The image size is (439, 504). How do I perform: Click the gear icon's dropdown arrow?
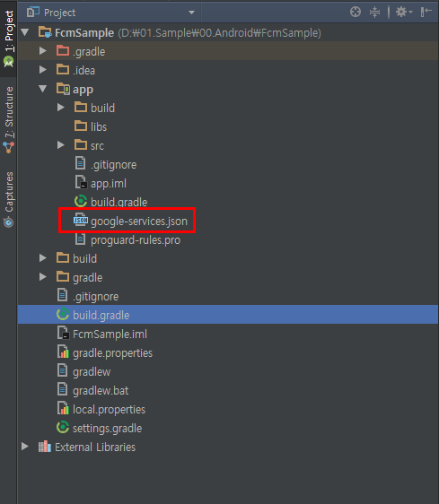pos(410,13)
